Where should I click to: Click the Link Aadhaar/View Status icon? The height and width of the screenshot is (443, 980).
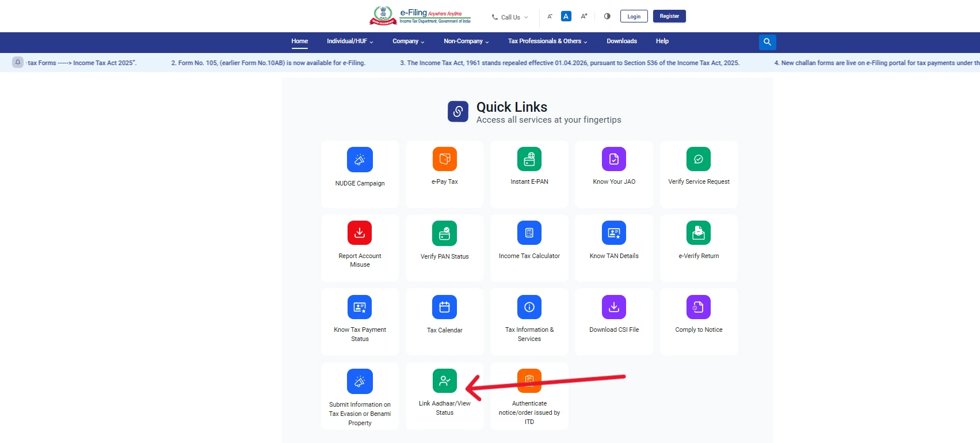[444, 381]
